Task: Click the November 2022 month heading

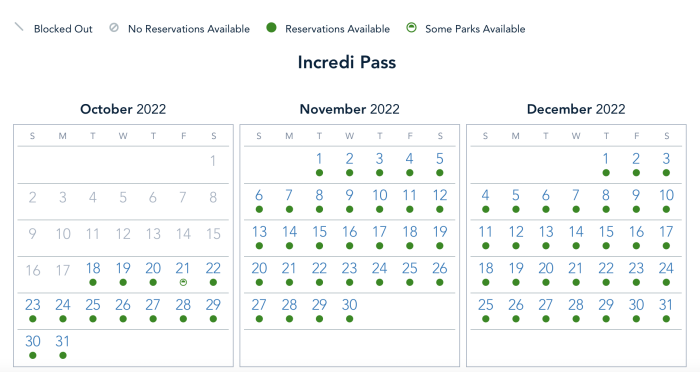Action: (x=350, y=109)
